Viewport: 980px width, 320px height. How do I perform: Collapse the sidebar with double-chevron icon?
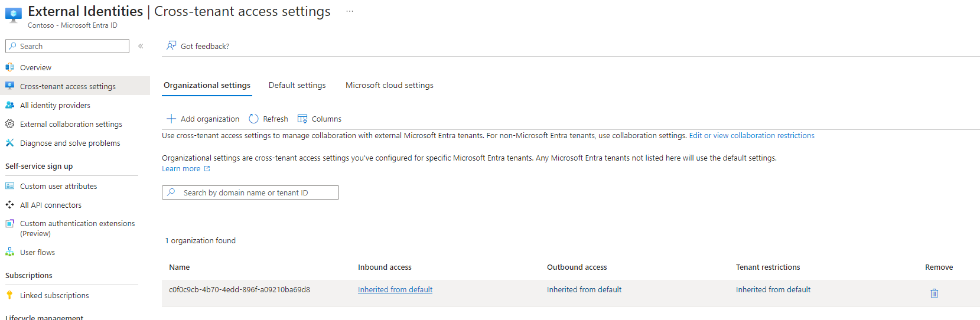pyautogui.click(x=141, y=46)
